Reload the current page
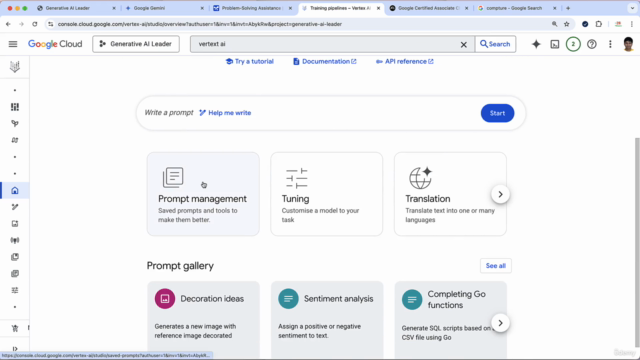The height and width of the screenshot is (360, 640). (35, 24)
